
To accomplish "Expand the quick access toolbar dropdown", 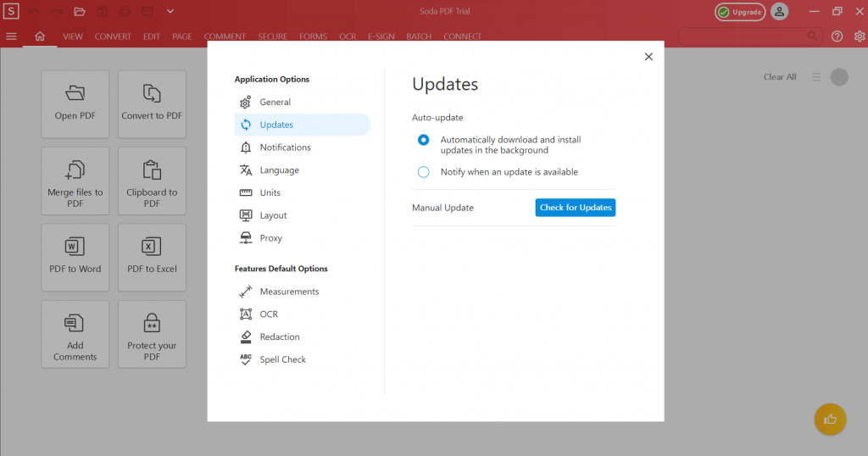I will [170, 11].
